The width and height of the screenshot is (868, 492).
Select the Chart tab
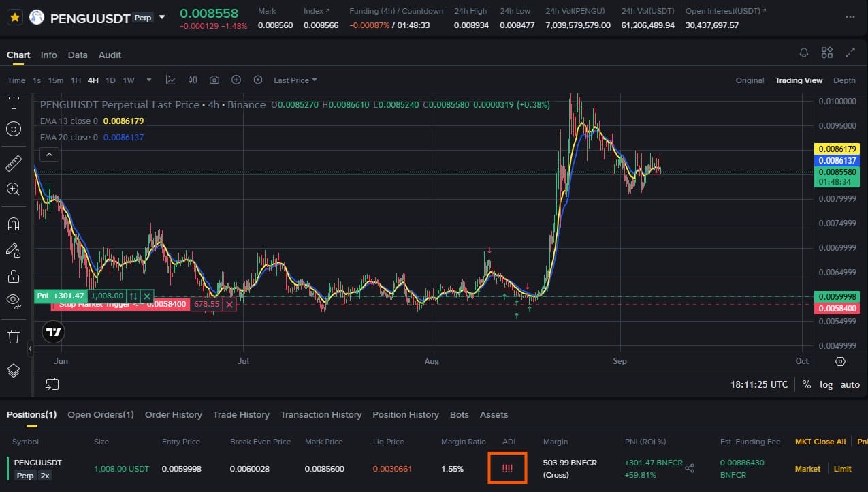click(x=18, y=55)
